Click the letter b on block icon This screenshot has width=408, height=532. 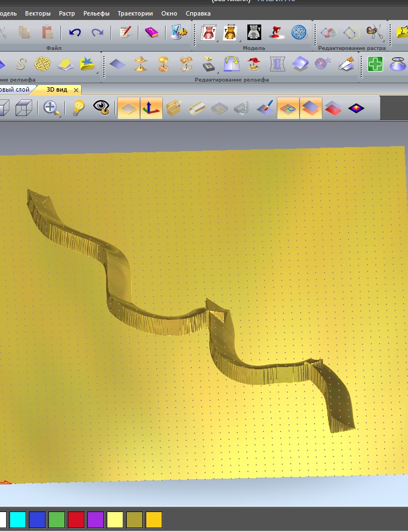(208, 64)
